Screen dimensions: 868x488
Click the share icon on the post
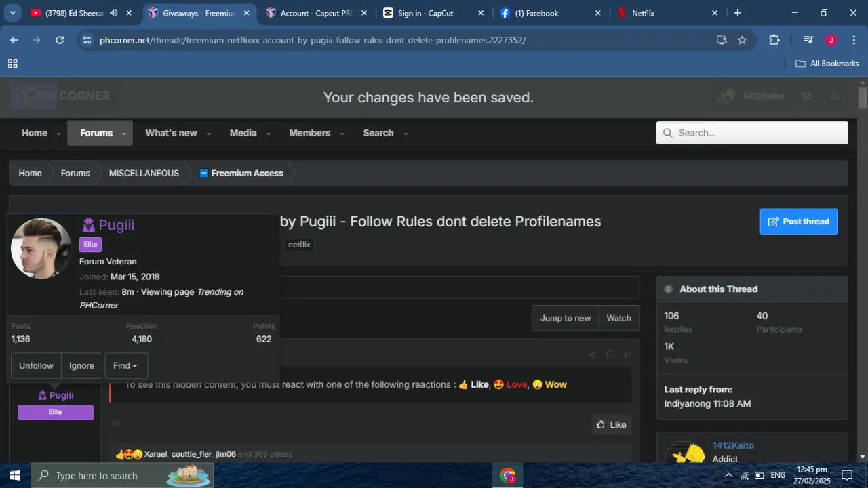coord(592,354)
